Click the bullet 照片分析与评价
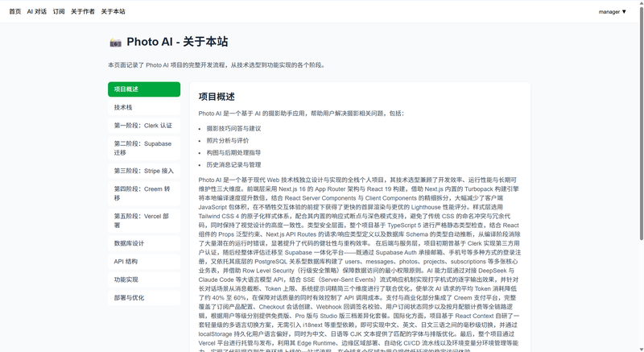This screenshot has width=644, height=352. [228, 140]
